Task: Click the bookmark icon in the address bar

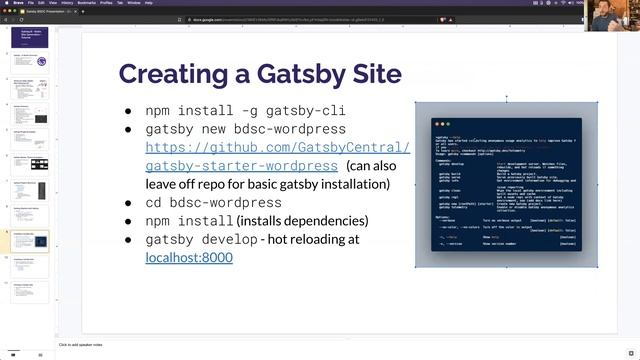Action: tap(179, 19)
